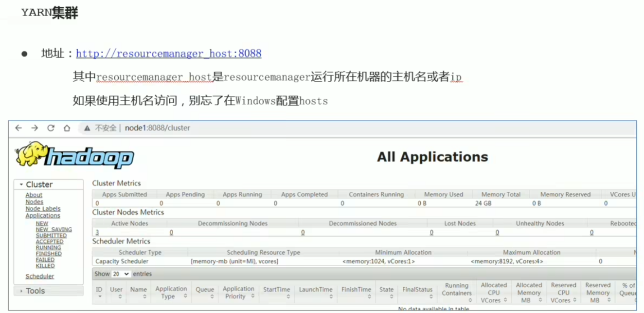Image resolution: width=644 pixels, height=313 pixels.
Task: Open the Show entries count dropdown
Action: click(121, 274)
